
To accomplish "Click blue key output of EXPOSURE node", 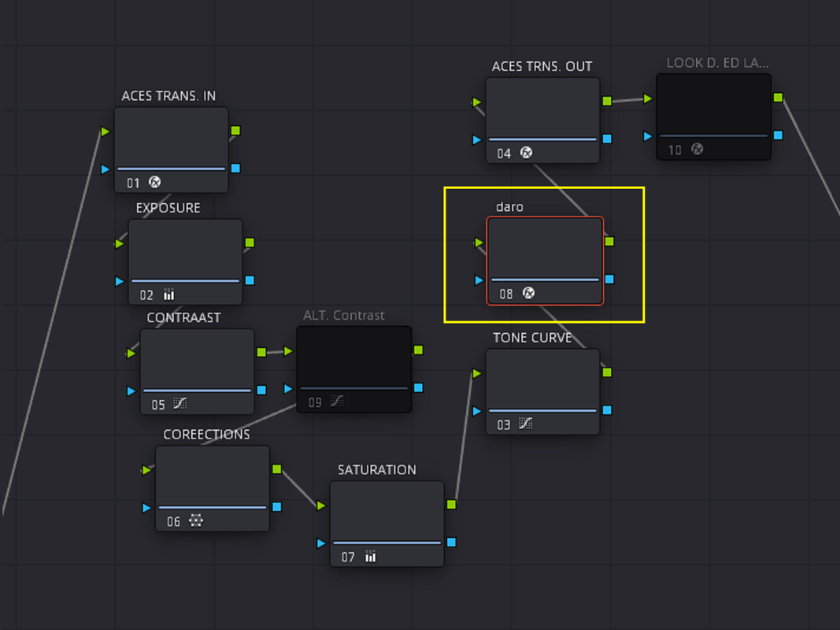I will 250,280.
